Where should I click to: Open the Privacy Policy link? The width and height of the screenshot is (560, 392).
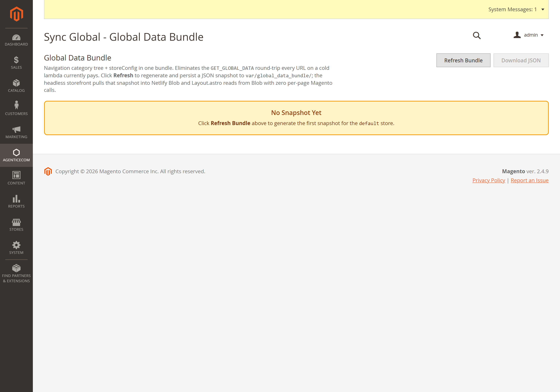(489, 180)
